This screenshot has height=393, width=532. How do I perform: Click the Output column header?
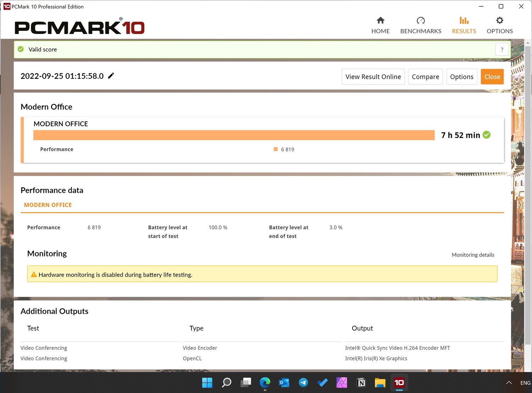pos(362,328)
